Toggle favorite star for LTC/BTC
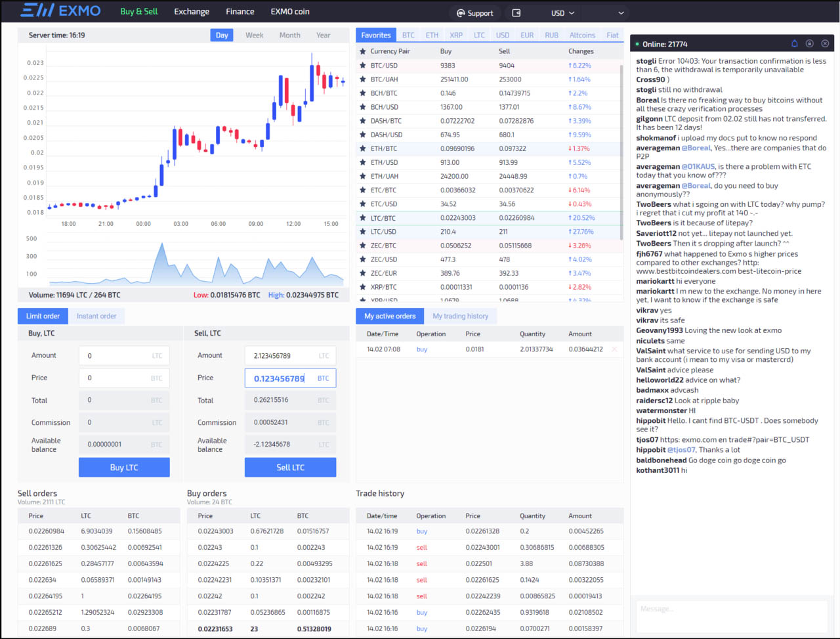Image resolution: width=840 pixels, height=639 pixels. (x=362, y=218)
